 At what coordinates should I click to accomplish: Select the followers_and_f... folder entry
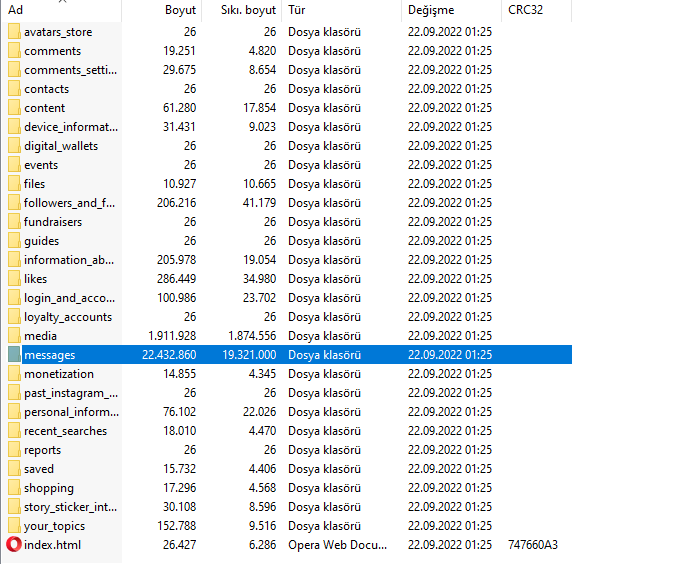(x=70, y=203)
